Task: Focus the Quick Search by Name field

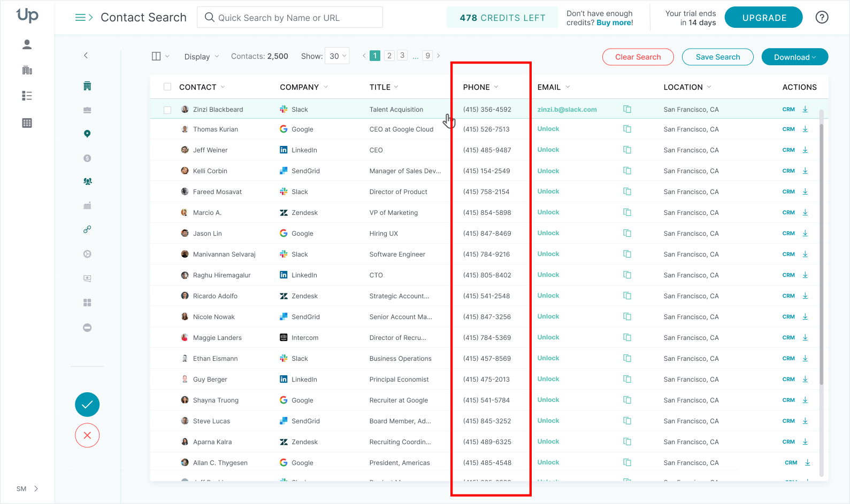Action: pyautogui.click(x=290, y=17)
